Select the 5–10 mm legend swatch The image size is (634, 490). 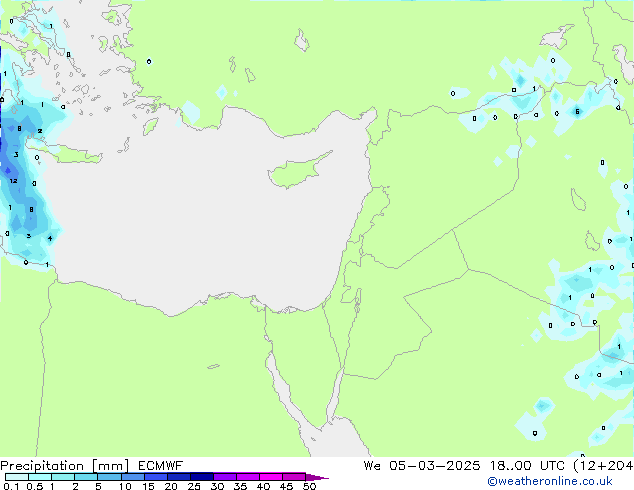[109, 477]
